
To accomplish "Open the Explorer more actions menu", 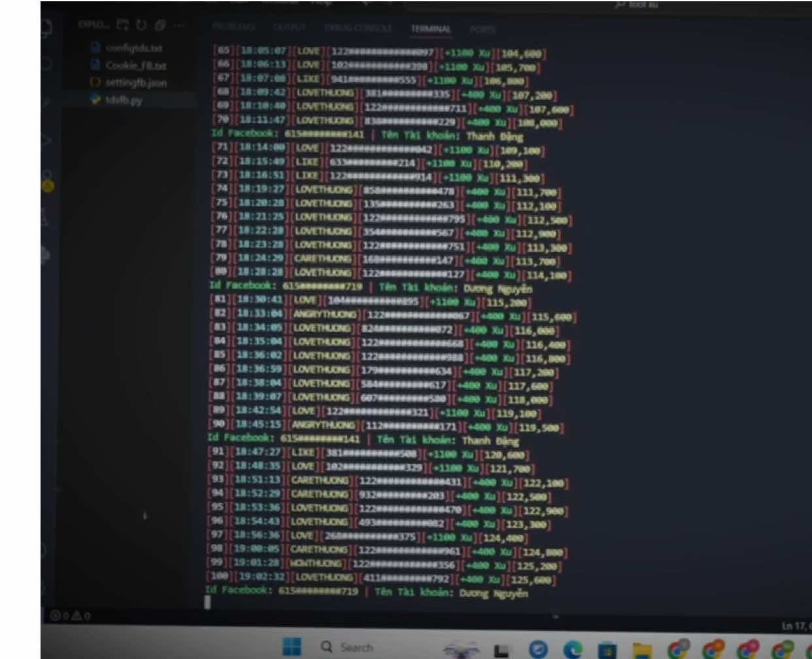I will [179, 25].
